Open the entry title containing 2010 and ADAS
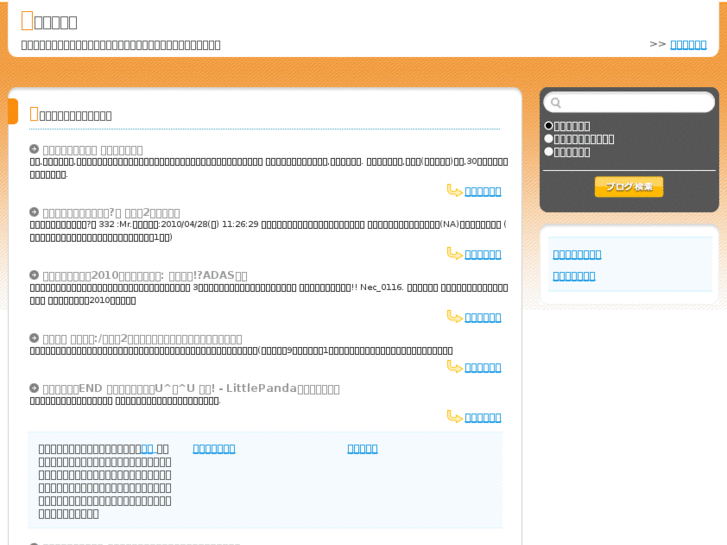This screenshot has height=545, width=727. 145,276
